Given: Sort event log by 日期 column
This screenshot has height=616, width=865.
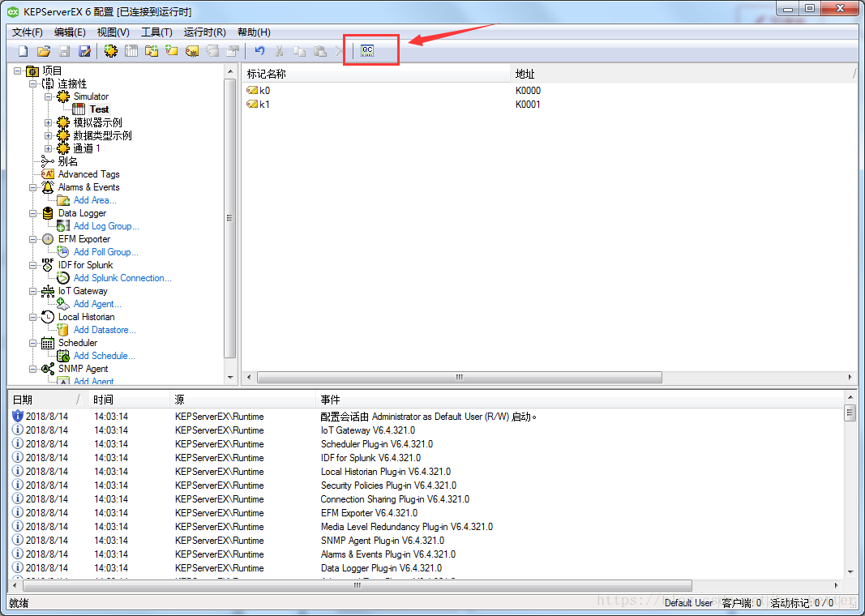Looking at the screenshot, I should pos(47,400).
